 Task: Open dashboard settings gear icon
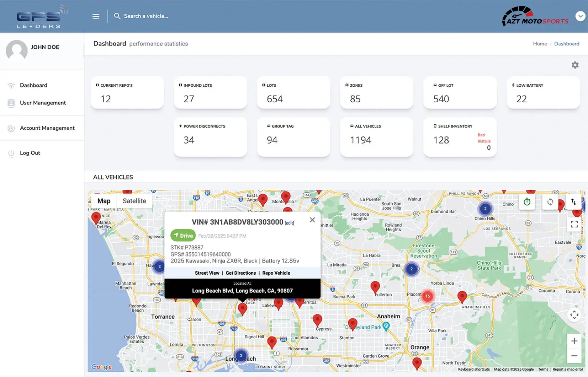pos(575,65)
